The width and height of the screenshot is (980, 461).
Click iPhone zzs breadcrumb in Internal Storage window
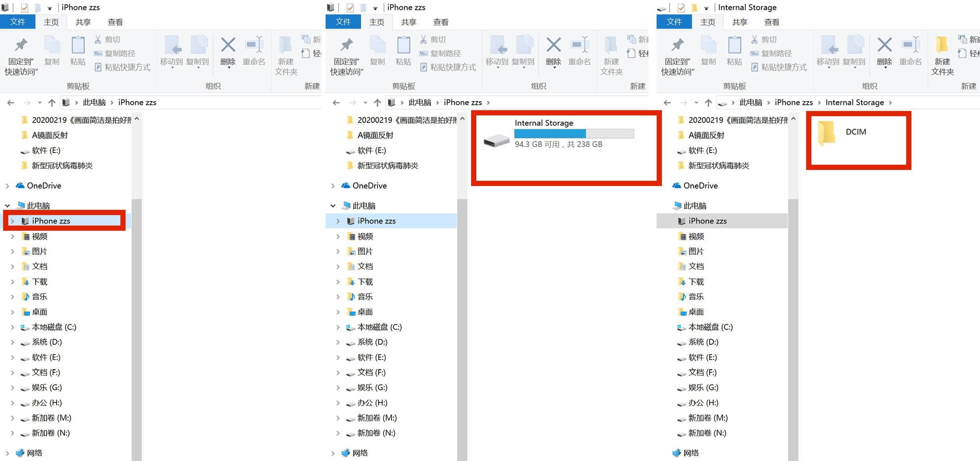click(x=794, y=103)
